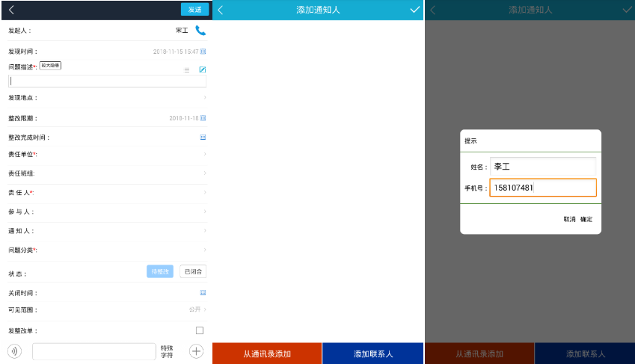The image size is (635, 364).
Task: Open calendar for 整改限期 date
Action: (x=203, y=118)
